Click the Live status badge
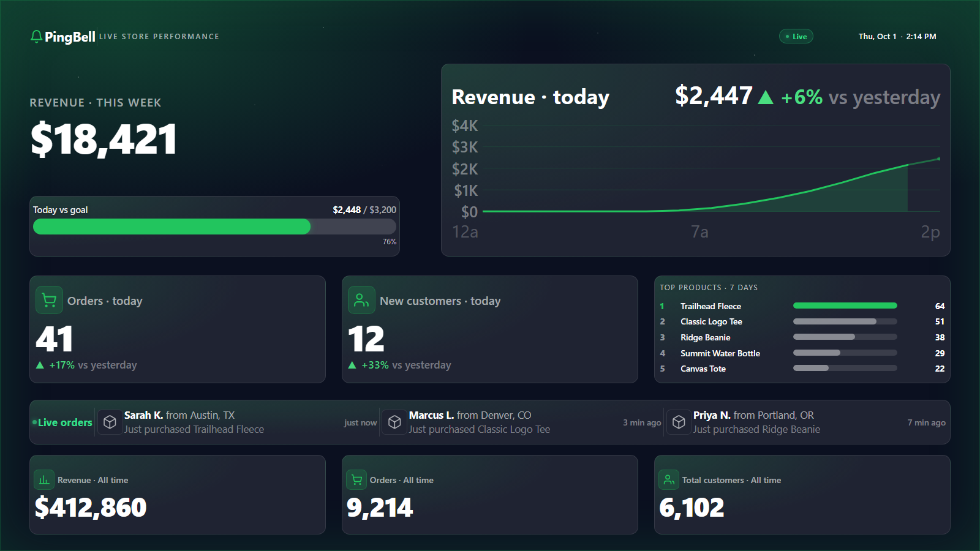Viewport: 980px width, 551px height. 796,37
